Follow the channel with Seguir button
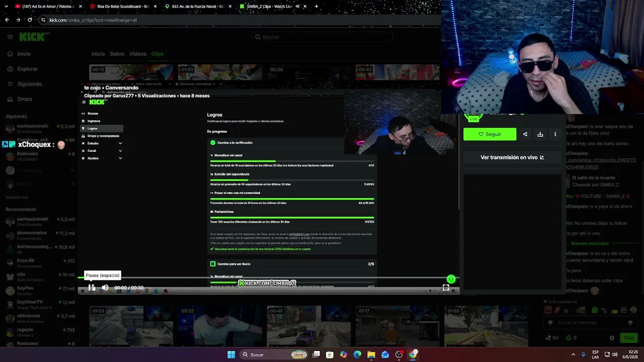 (490, 134)
